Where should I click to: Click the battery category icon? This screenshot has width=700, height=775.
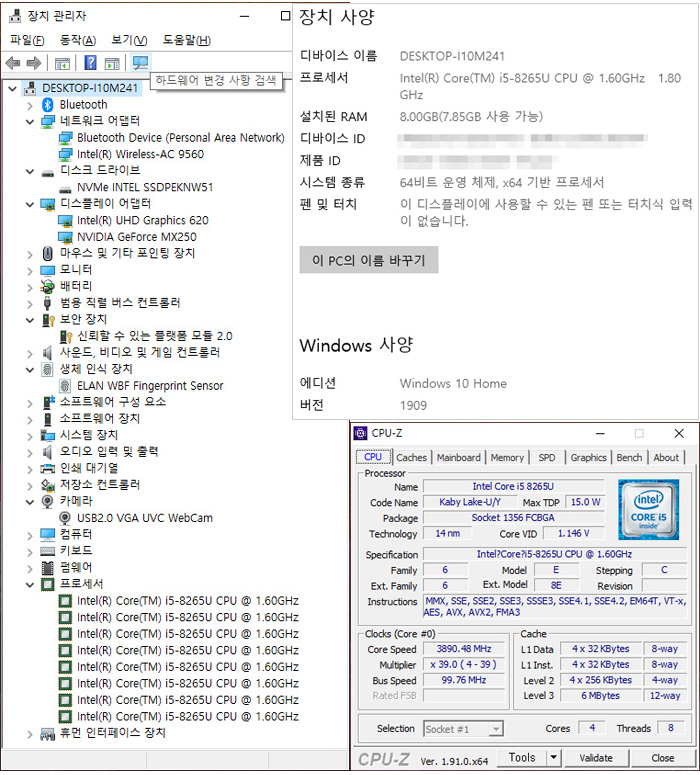pyautogui.click(x=47, y=286)
